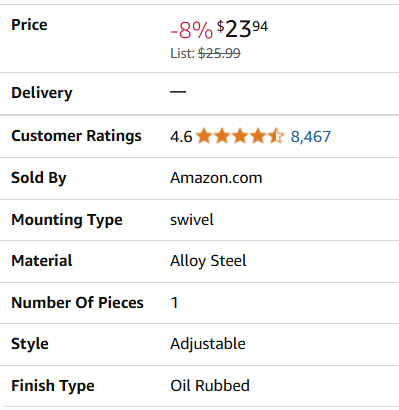
Task: Click the Sold By label
Action: pos(39,178)
